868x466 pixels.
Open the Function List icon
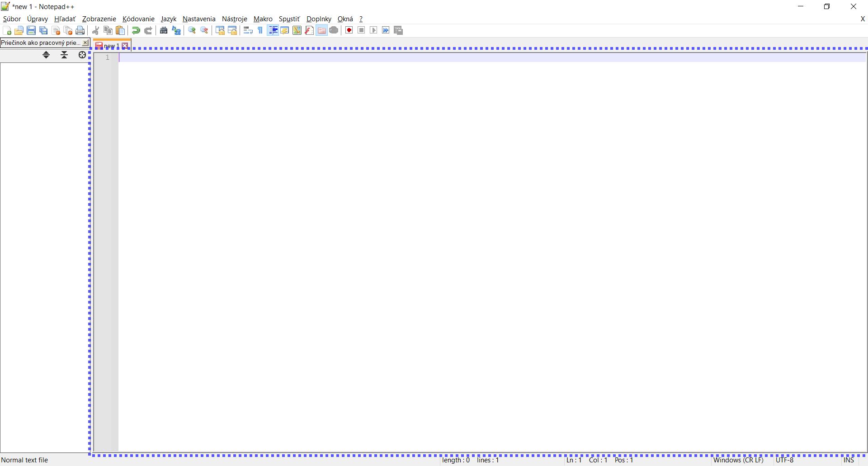coord(309,30)
